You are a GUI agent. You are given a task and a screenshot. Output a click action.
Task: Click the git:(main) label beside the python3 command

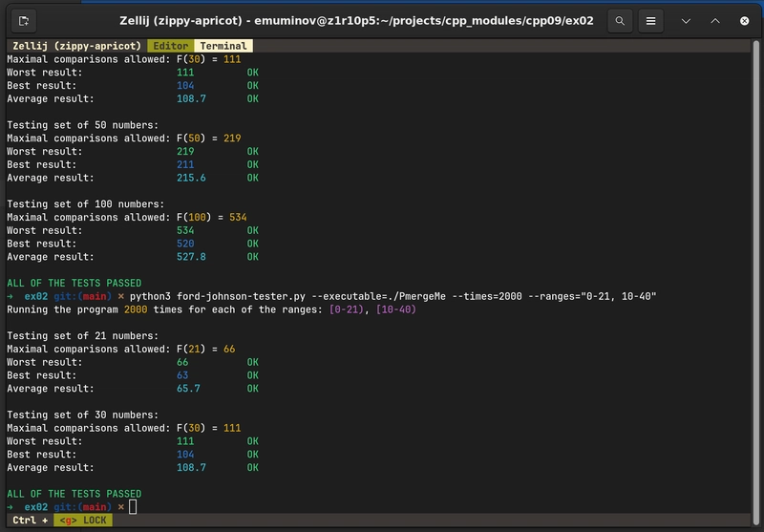pos(81,296)
